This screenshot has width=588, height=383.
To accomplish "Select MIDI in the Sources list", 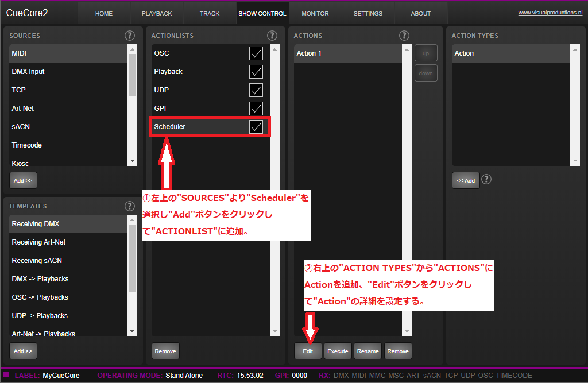I will pyautogui.click(x=68, y=53).
